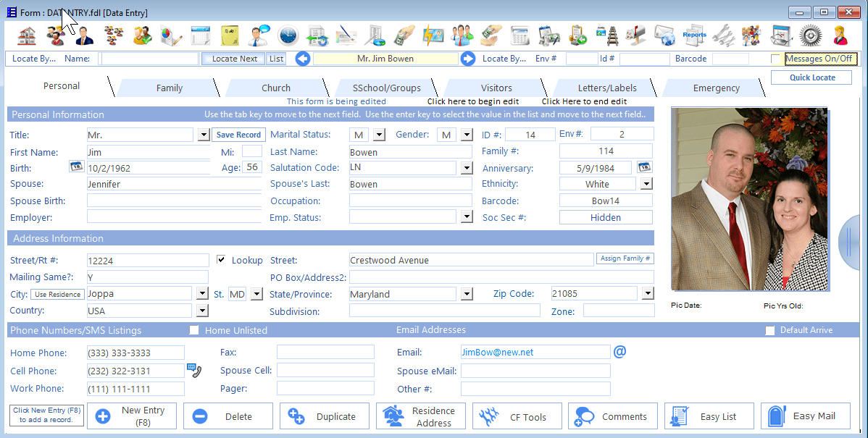Click the Locate Next button
The image size is (868, 438).
[234, 59]
